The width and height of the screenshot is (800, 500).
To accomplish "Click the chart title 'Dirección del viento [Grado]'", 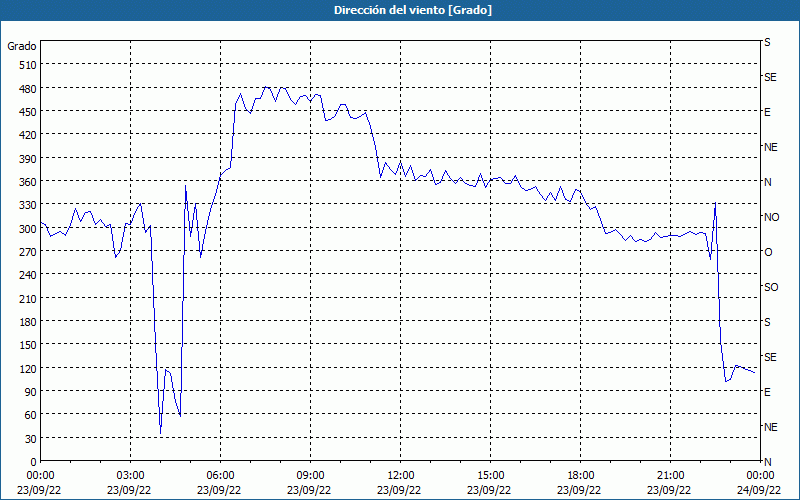I will (x=413, y=10).
